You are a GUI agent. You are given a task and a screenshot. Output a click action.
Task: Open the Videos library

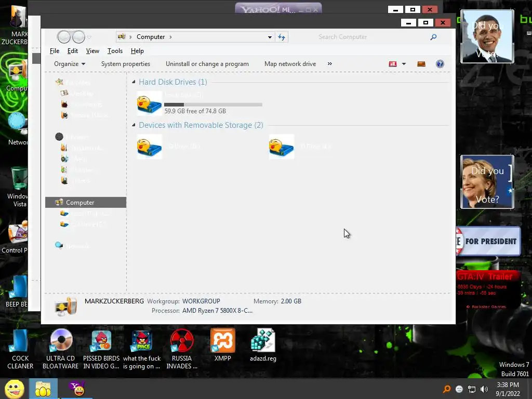click(x=75, y=180)
